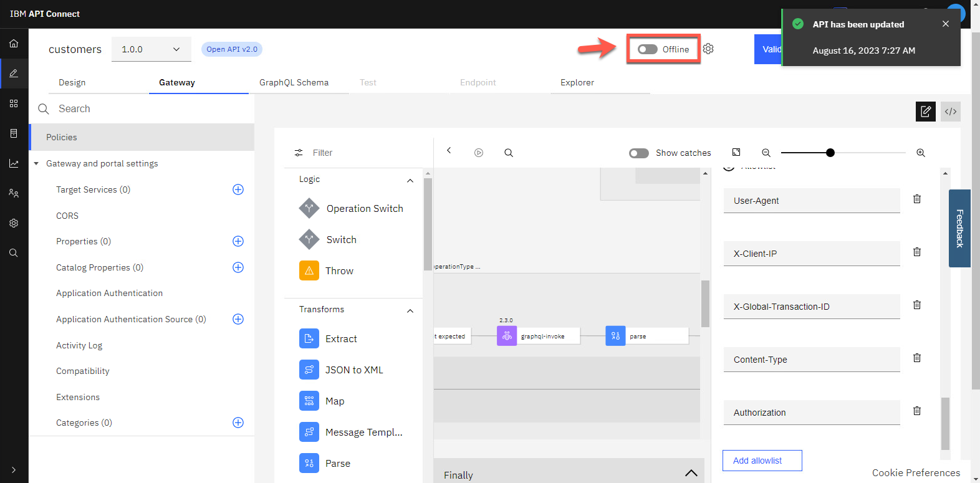Click the Search input field
The height and width of the screenshot is (483, 980).
click(150, 108)
